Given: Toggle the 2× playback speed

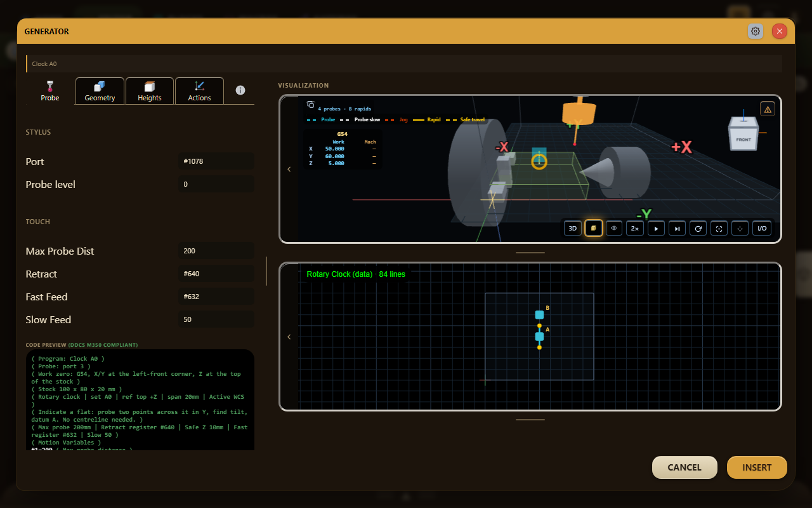Looking at the screenshot, I should [634, 228].
